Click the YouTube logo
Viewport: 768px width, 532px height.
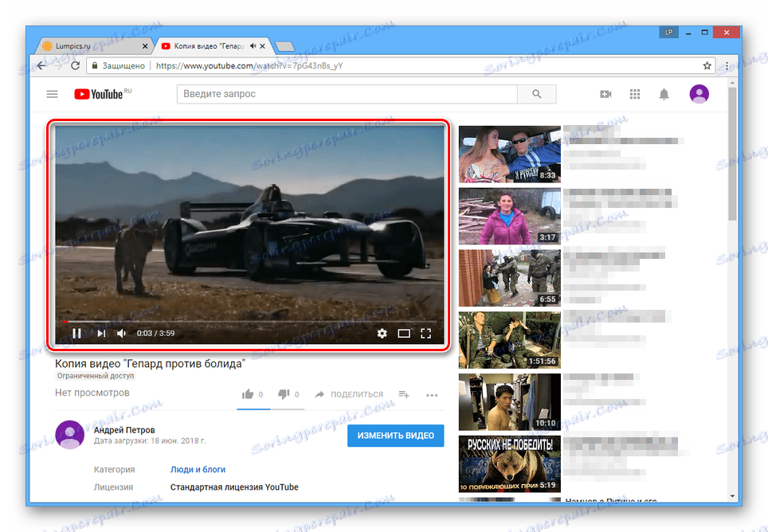click(100, 94)
